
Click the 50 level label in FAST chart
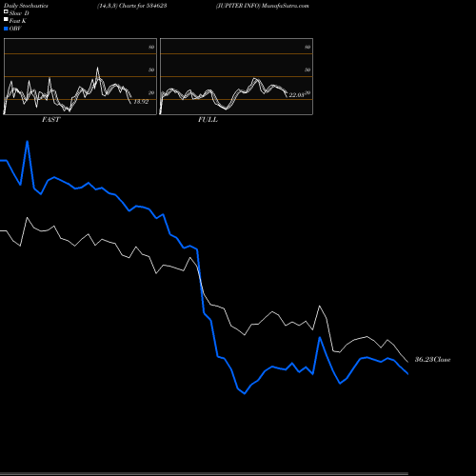[151, 69]
